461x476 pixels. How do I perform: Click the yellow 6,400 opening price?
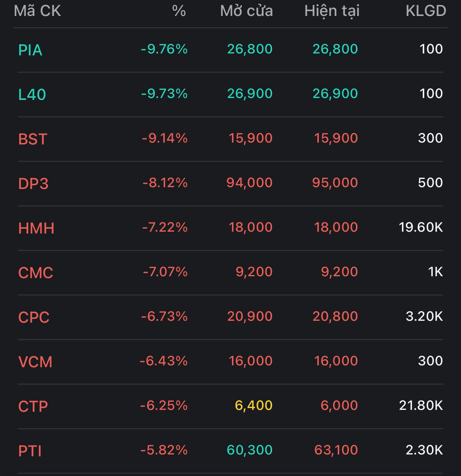253,405
